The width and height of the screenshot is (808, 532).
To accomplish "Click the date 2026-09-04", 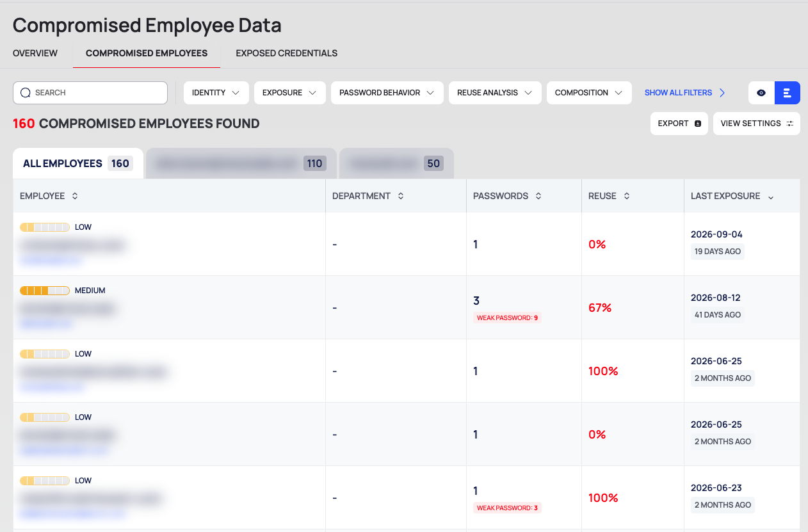I will 716,234.
